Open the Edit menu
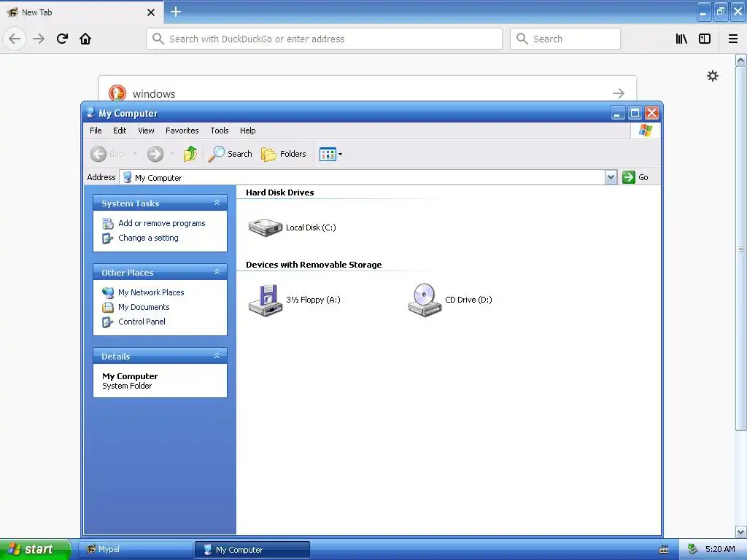This screenshot has width=747, height=560. 120,131
